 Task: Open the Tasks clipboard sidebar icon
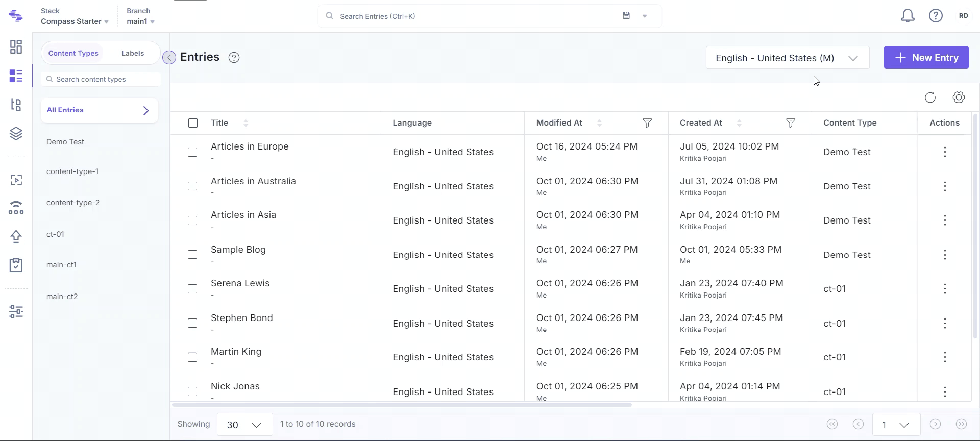tap(16, 265)
